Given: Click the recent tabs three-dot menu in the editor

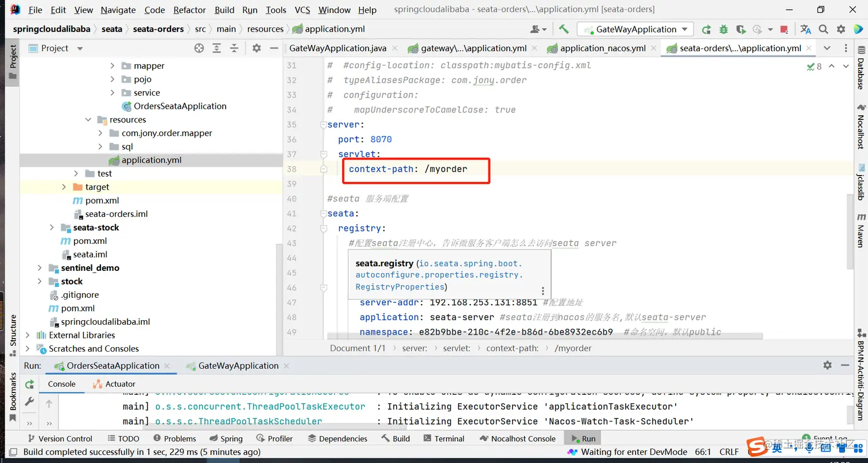Looking at the screenshot, I should pos(846,48).
